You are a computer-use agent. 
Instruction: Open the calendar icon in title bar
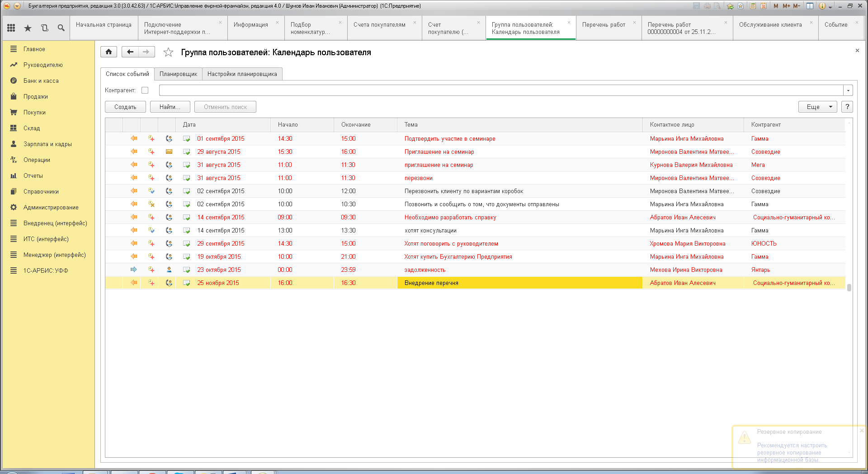763,6
